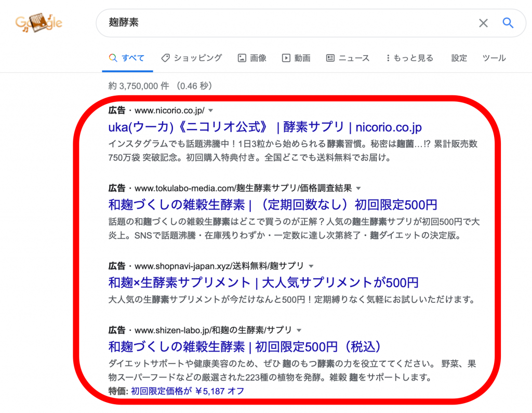Image resolution: width=532 pixels, height=413 pixels.
Task: Expand ad info arrow for shopnavi-japan.xyz
Action: pyautogui.click(x=311, y=266)
